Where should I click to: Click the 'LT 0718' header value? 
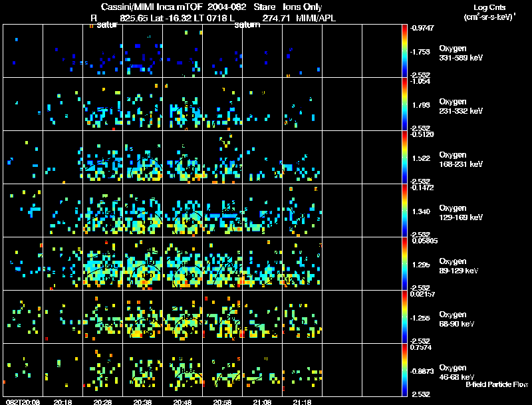pyautogui.click(x=212, y=18)
